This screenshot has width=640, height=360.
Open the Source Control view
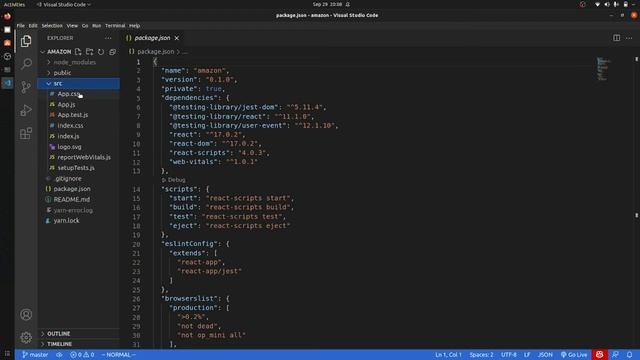26,87
